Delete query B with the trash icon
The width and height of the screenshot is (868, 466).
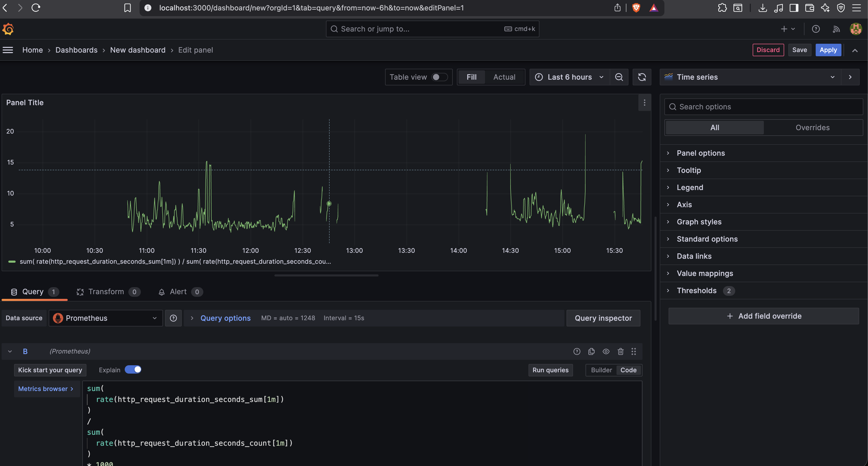pyautogui.click(x=621, y=351)
